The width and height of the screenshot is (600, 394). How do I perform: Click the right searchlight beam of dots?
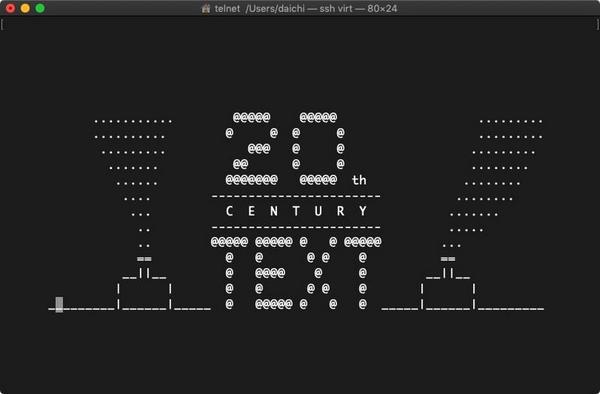[493, 183]
